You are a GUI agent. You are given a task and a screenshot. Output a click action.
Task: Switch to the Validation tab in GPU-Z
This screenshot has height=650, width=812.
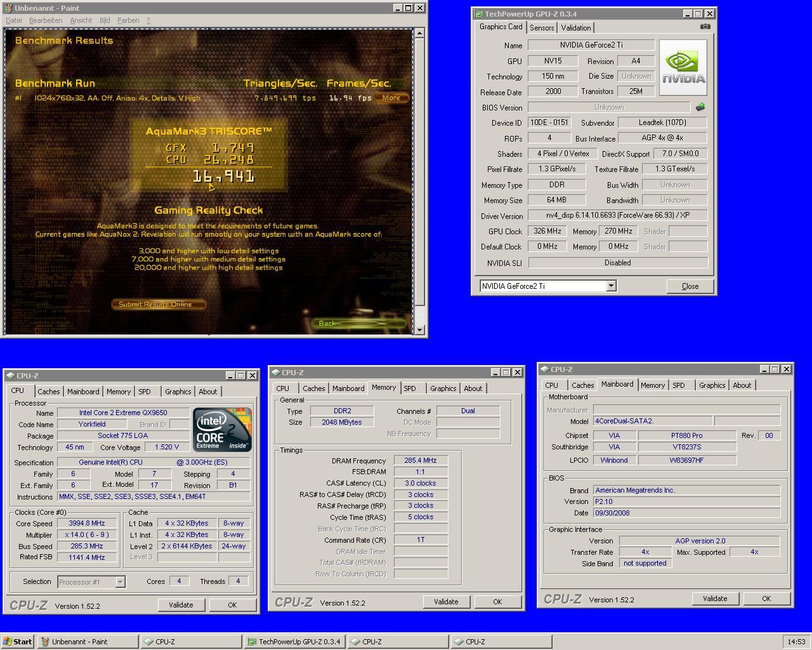576,27
